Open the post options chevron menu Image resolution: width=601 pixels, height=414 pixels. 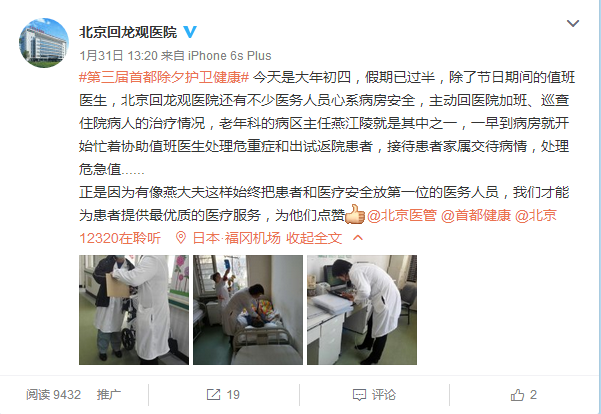[573, 23]
